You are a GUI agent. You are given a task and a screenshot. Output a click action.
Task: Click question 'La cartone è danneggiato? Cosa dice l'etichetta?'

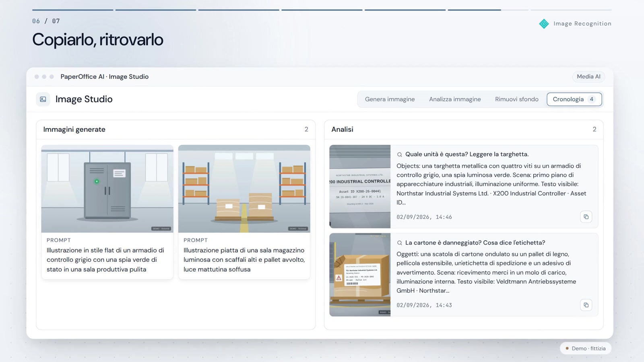pyautogui.click(x=475, y=243)
